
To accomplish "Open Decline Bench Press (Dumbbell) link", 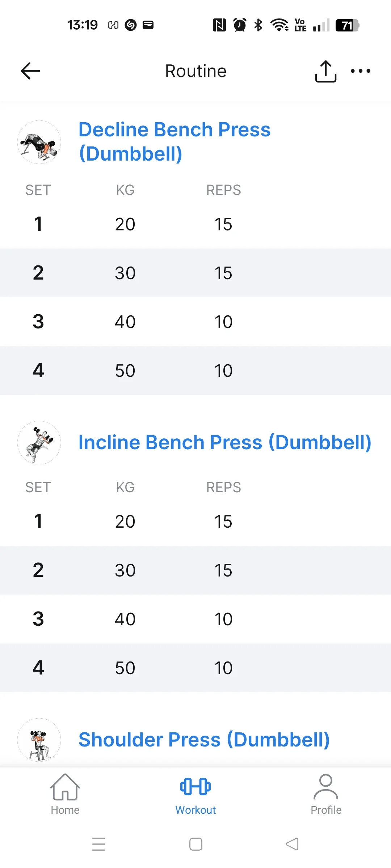I will [x=174, y=141].
